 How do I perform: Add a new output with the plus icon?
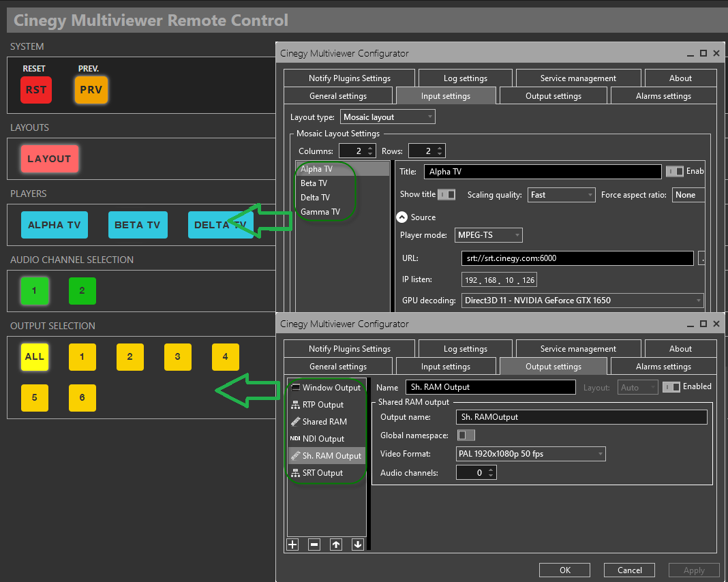point(292,545)
